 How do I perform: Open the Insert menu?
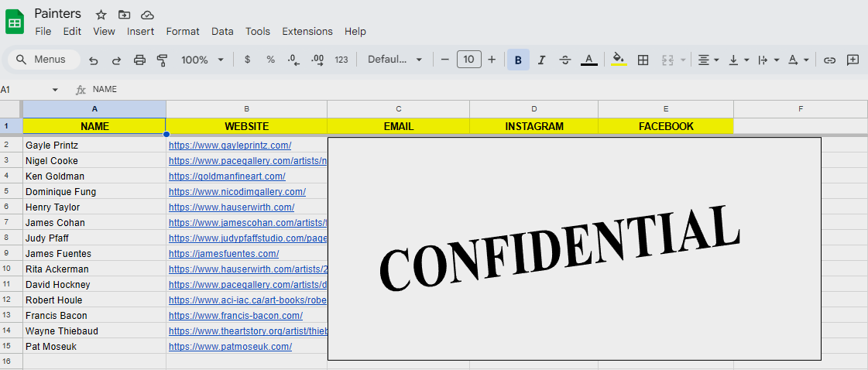(x=141, y=32)
